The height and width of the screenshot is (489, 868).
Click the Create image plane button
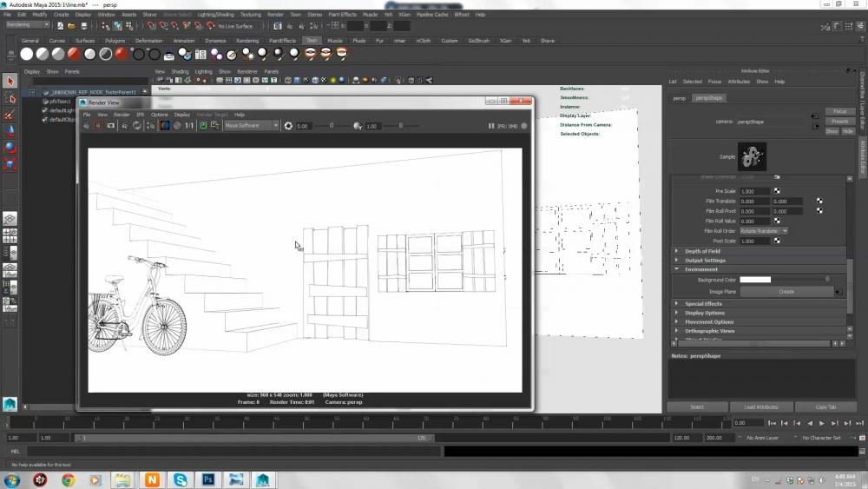click(x=786, y=292)
